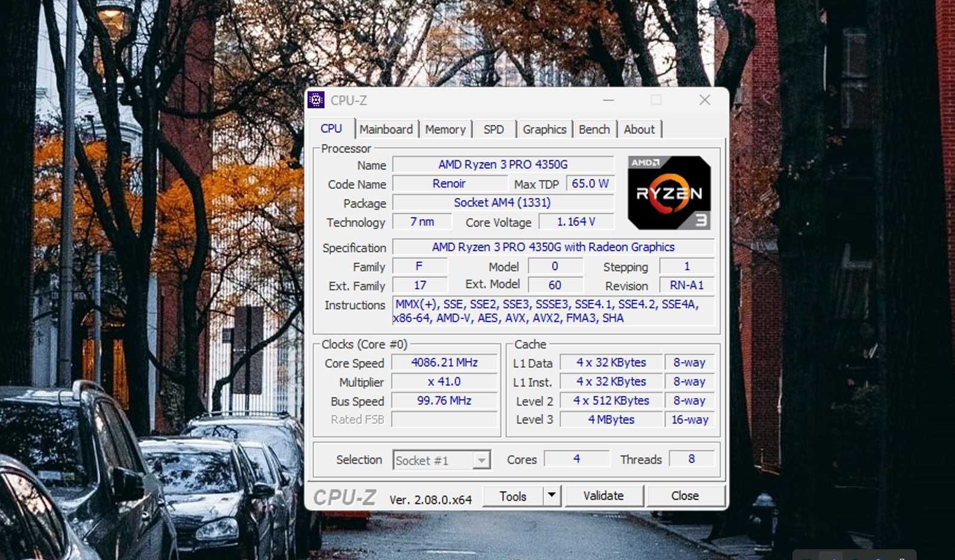Click the Package value Socket AM4 (1331)

click(503, 203)
